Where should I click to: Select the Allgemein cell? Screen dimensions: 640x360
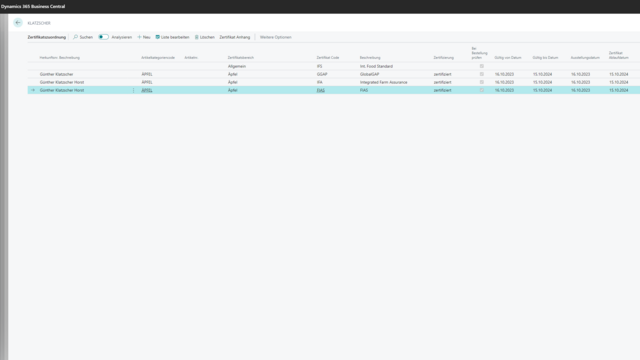pyautogui.click(x=237, y=66)
